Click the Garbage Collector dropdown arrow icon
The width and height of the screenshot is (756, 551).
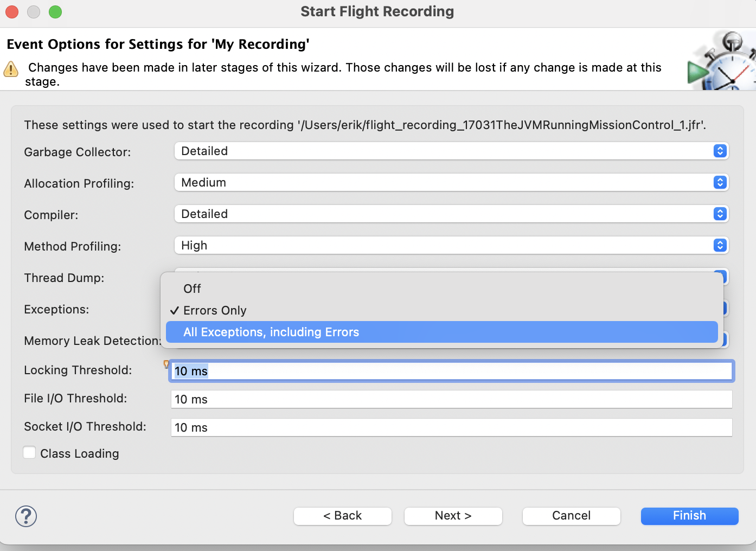(720, 151)
